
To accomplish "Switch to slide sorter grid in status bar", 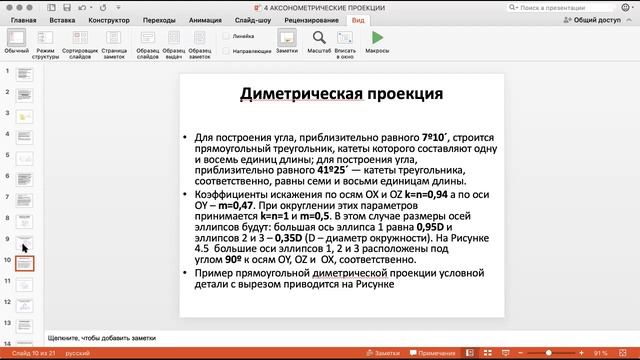I will (488, 353).
